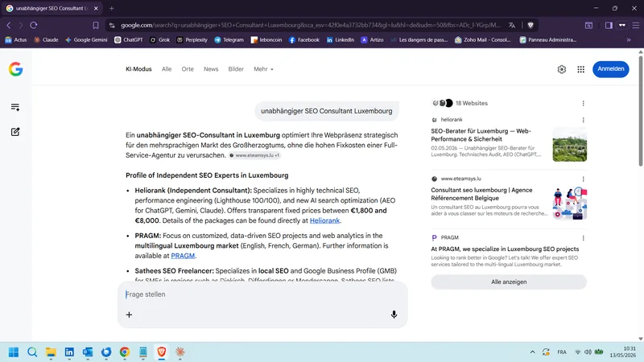This screenshot has height=362, width=644.
Task: Open Brave Shields lion icon
Action: click(530, 25)
